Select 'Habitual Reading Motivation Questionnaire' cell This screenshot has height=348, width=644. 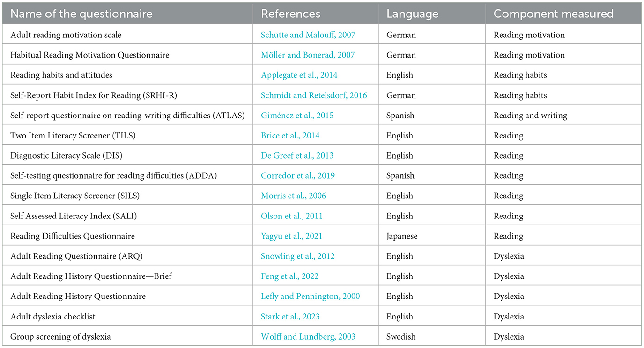point(127,55)
